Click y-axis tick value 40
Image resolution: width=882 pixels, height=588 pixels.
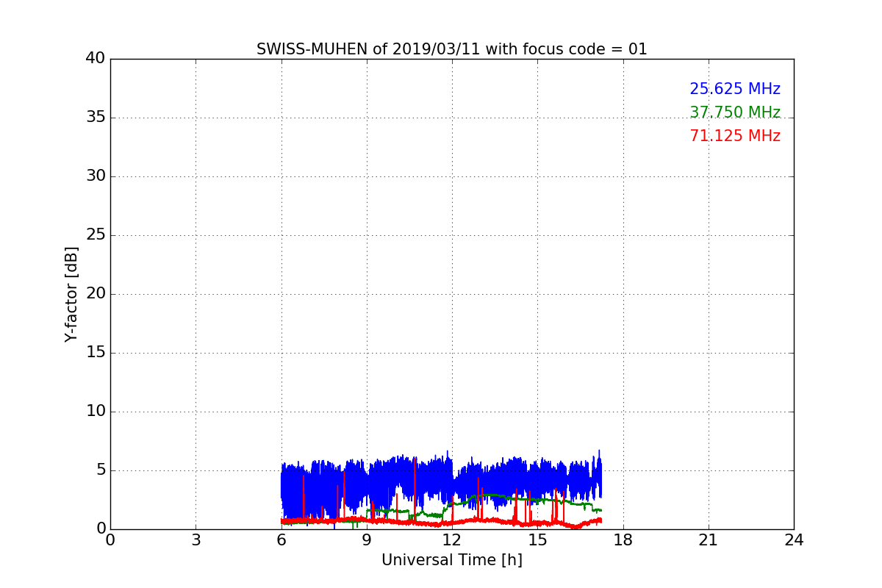point(96,59)
